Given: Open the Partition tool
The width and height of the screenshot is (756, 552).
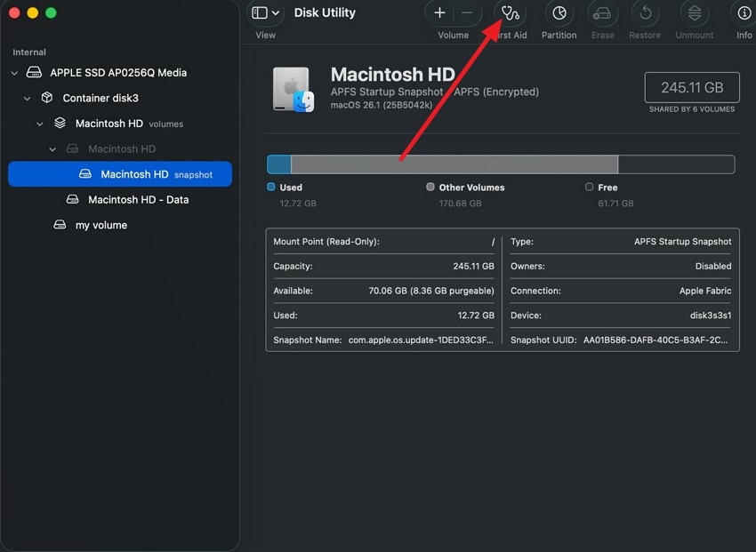Looking at the screenshot, I should click(559, 12).
